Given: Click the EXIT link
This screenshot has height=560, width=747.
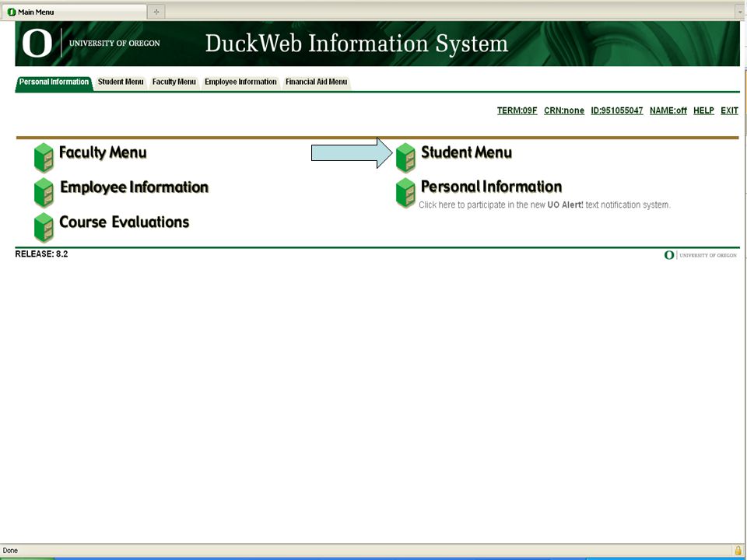Looking at the screenshot, I should coord(729,110).
